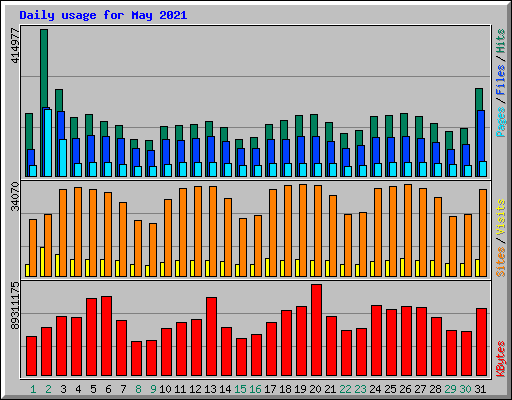Click the yellow sites bar for day 2
Viewport: 512px width, 400px height.
click(42, 262)
